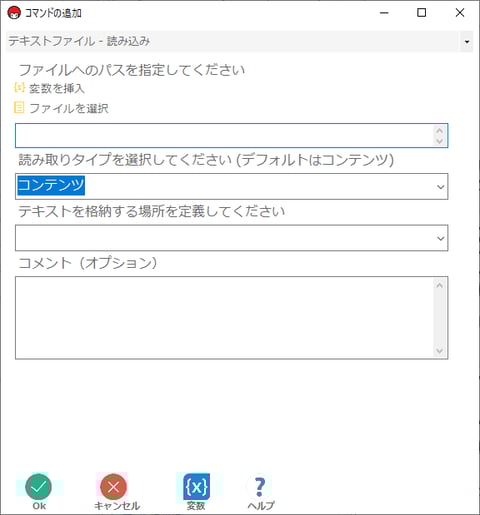This screenshot has height=515, width=480.
Task: Click the red キャンセル X icon
Action: pos(113,487)
